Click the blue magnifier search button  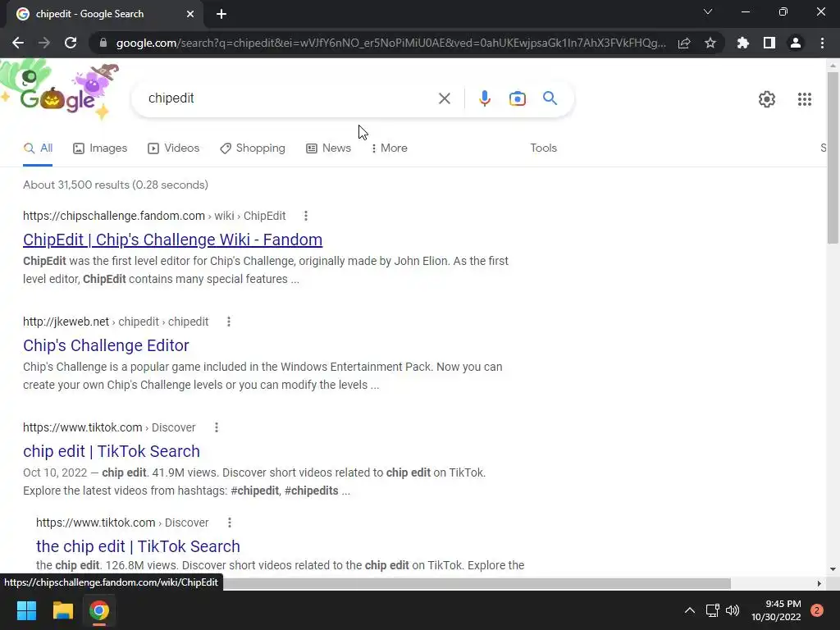[550, 98]
